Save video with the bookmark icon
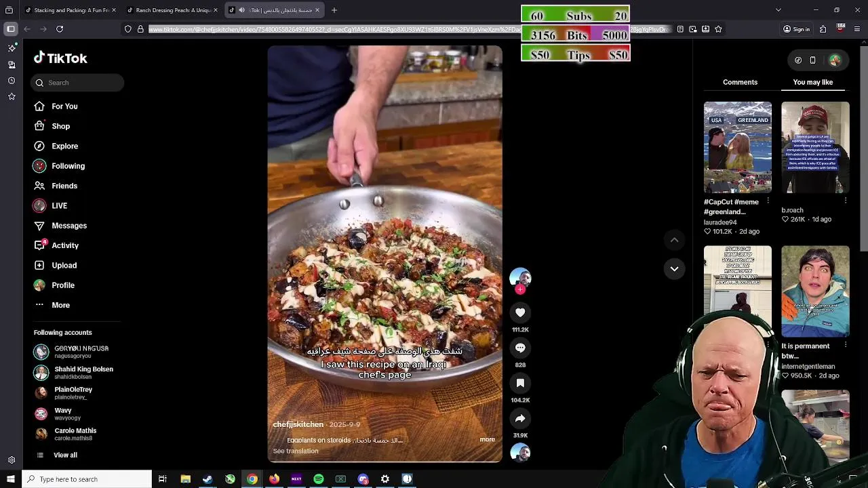The width and height of the screenshot is (868, 488). tap(520, 383)
